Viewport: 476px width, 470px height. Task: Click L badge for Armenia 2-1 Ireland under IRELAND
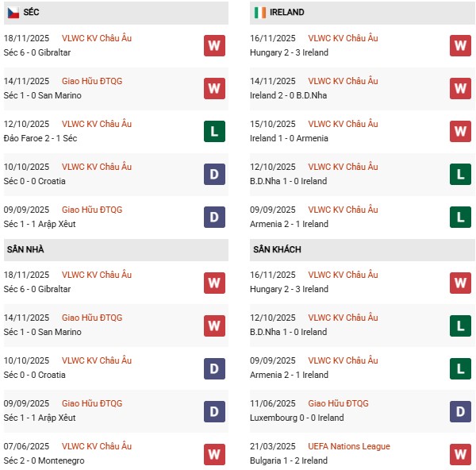[x=460, y=217]
